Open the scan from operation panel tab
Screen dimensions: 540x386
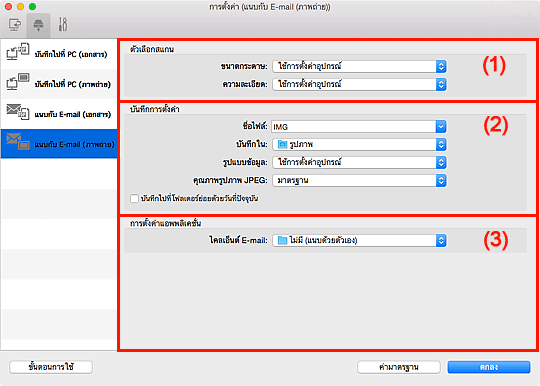click(x=38, y=25)
